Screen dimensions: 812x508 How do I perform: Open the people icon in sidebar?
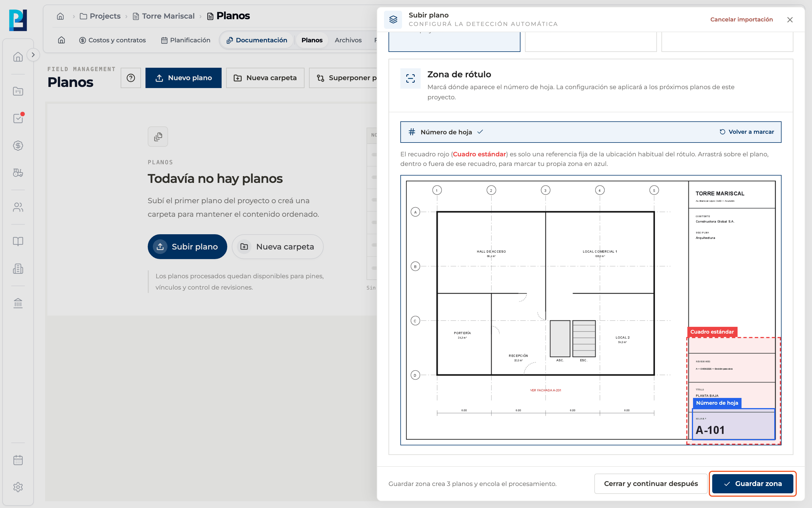[x=18, y=207]
